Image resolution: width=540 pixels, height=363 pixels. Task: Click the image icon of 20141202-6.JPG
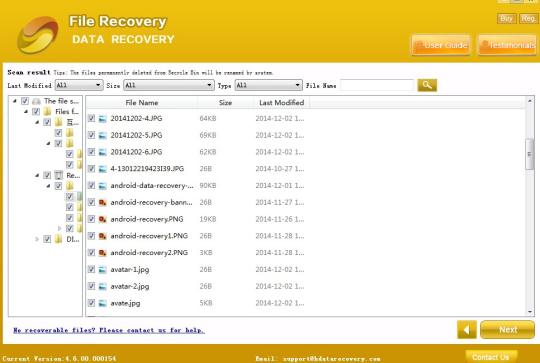[103, 152]
